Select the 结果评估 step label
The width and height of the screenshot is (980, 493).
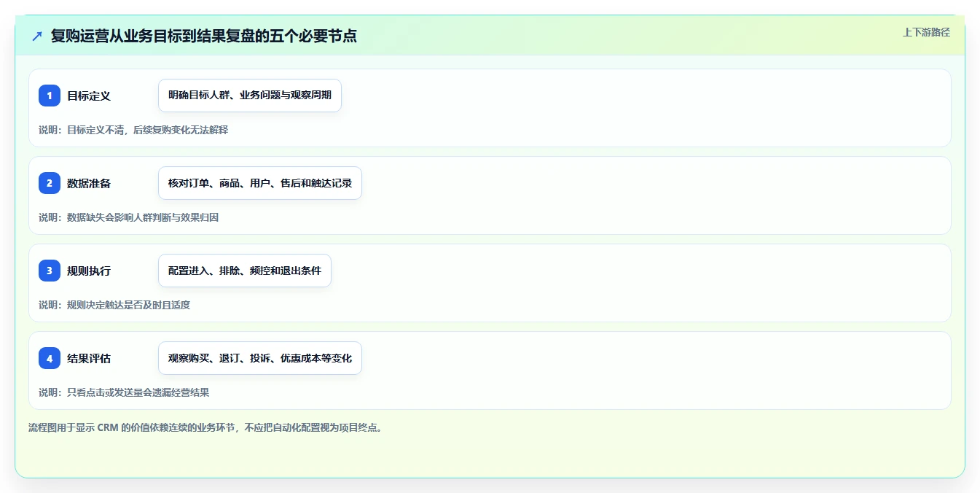coord(89,358)
